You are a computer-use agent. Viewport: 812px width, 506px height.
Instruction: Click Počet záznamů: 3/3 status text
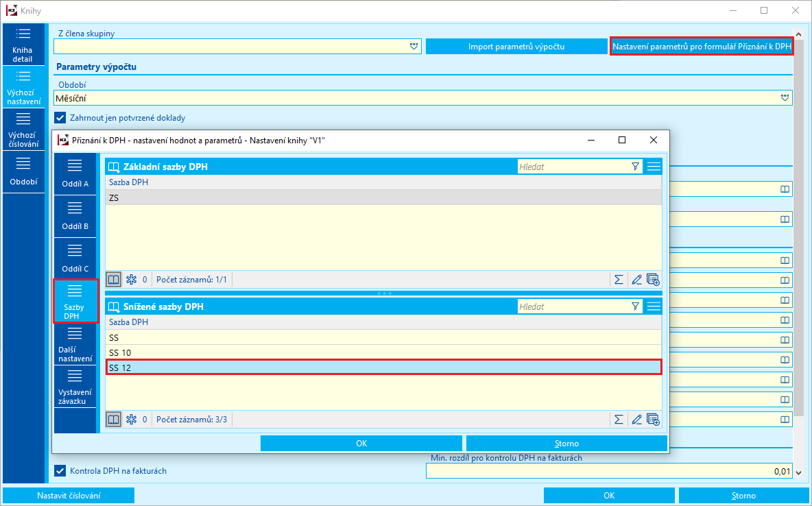coord(191,420)
